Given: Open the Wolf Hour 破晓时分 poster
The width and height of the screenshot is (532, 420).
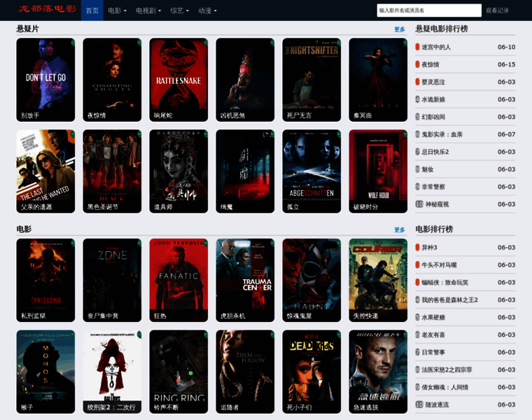Looking at the screenshot, I should click(x=378, y=171).
